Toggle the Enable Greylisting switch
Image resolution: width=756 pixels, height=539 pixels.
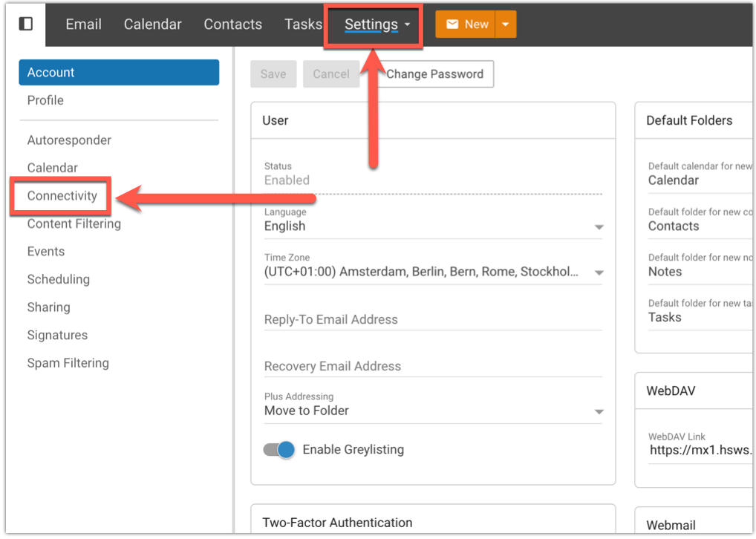279,449
